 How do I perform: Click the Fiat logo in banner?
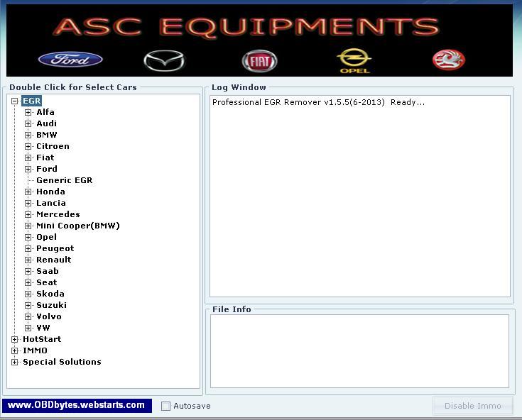click(x=259, y=61)
